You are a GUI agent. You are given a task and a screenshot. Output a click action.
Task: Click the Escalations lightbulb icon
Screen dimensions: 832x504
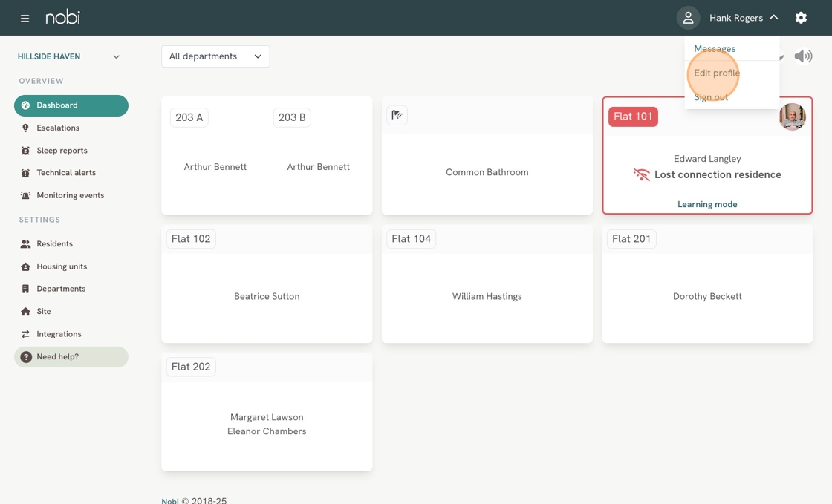(x=25, y=128)
